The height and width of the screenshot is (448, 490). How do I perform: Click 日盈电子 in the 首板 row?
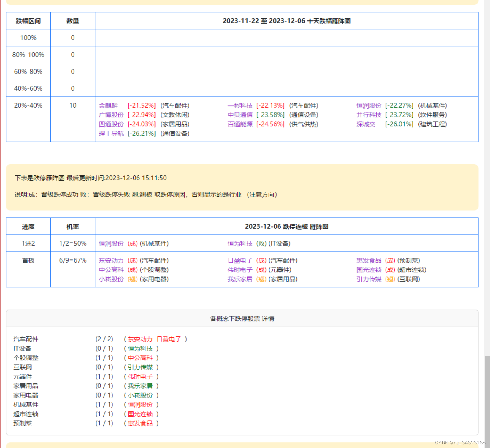240,260
